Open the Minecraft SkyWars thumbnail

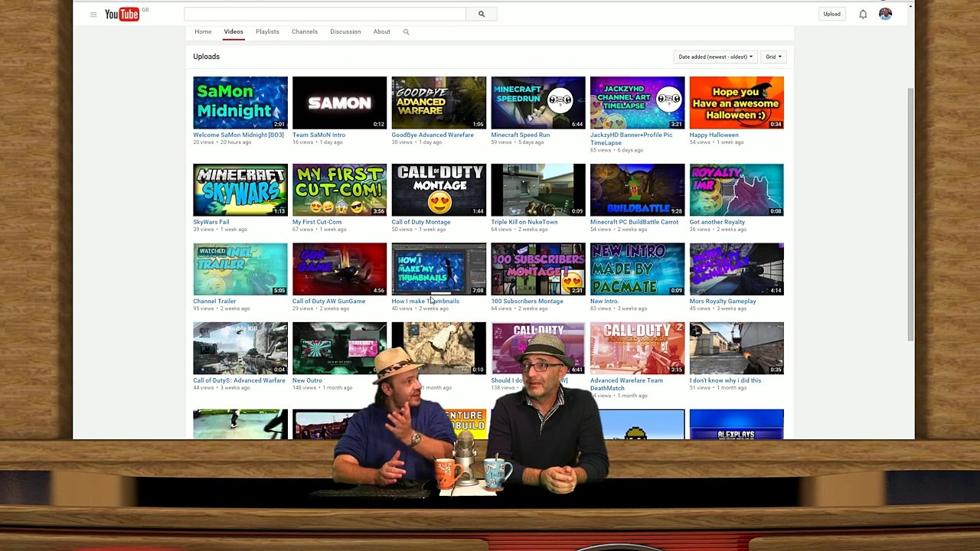240,190
